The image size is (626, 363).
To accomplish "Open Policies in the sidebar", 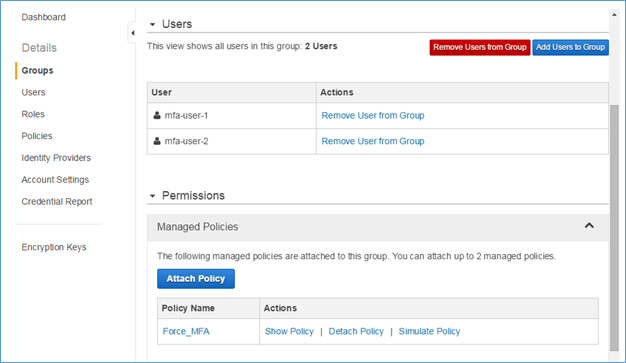I will [37, 136].
